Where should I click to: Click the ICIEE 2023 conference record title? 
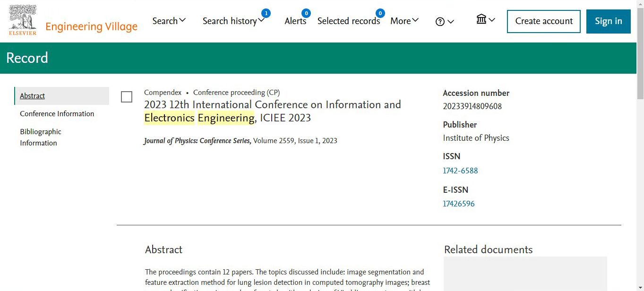click(273, 111)
